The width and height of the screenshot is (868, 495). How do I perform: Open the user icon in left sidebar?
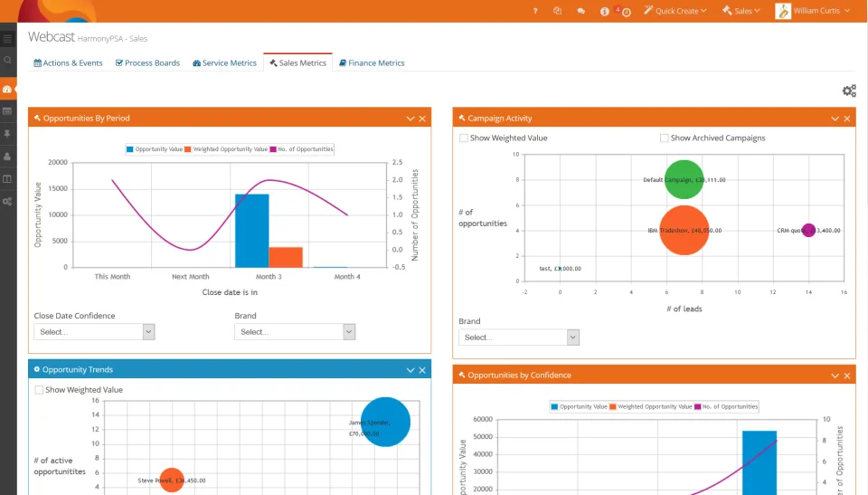[7, 157]
